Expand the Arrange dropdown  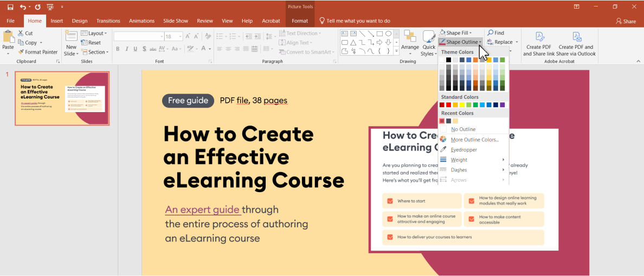tap(410, 43)
